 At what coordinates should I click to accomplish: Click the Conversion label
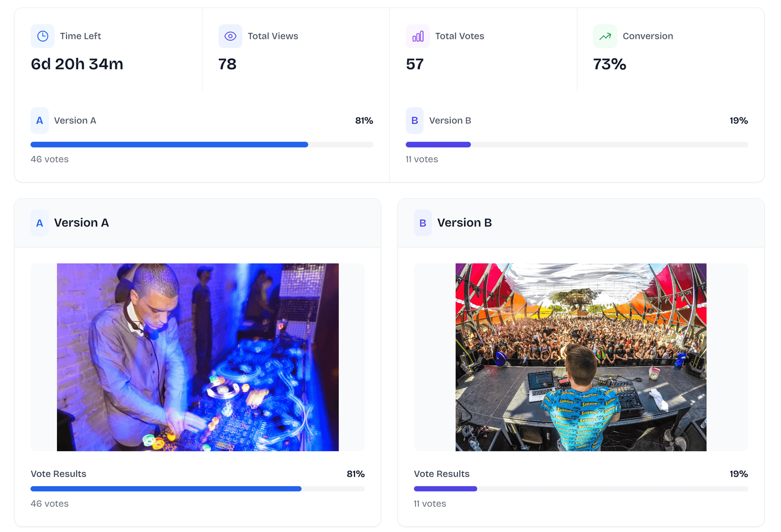[648, 36]
